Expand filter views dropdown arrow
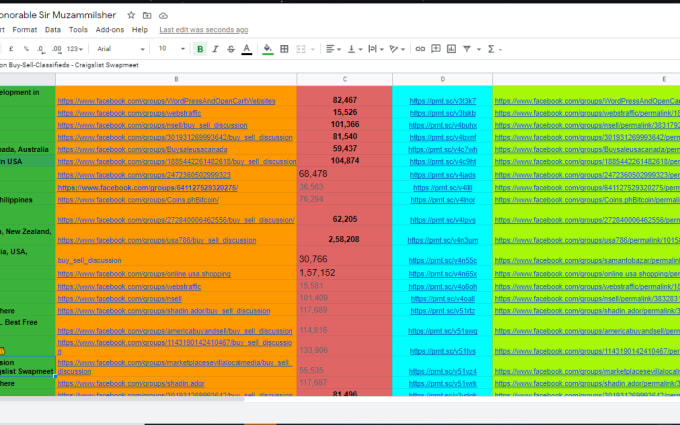 479,49
